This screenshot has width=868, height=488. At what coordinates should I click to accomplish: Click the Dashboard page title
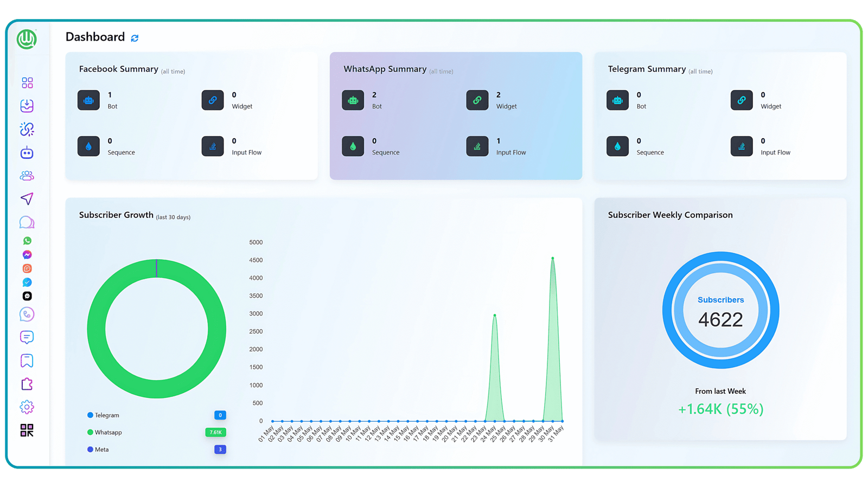[95, 37]
